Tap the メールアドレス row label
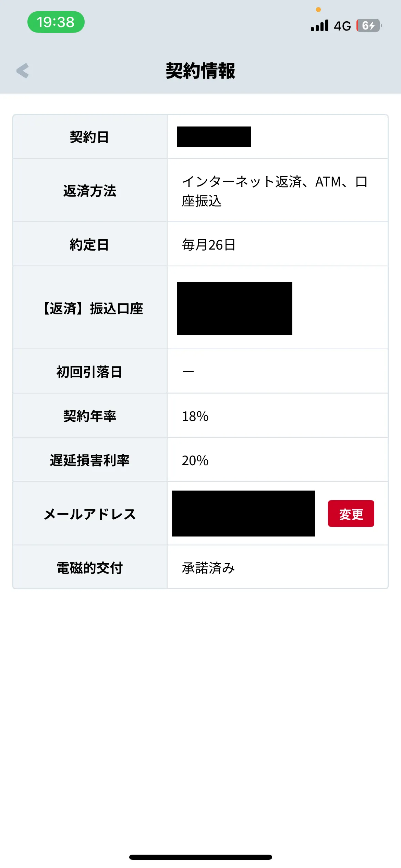Image resolution: width=401 pixels, height=868 pixels. 90,514
